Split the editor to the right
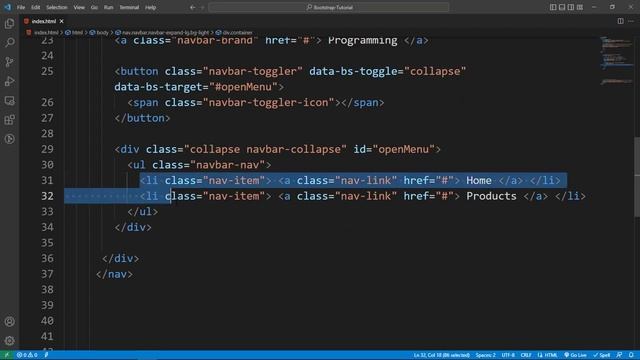 620,21
